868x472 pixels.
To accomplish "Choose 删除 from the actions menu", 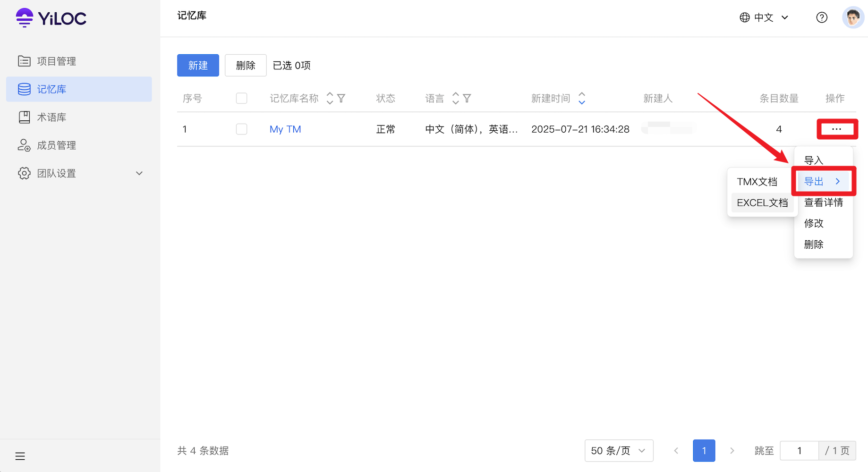I will click(823, 244).
